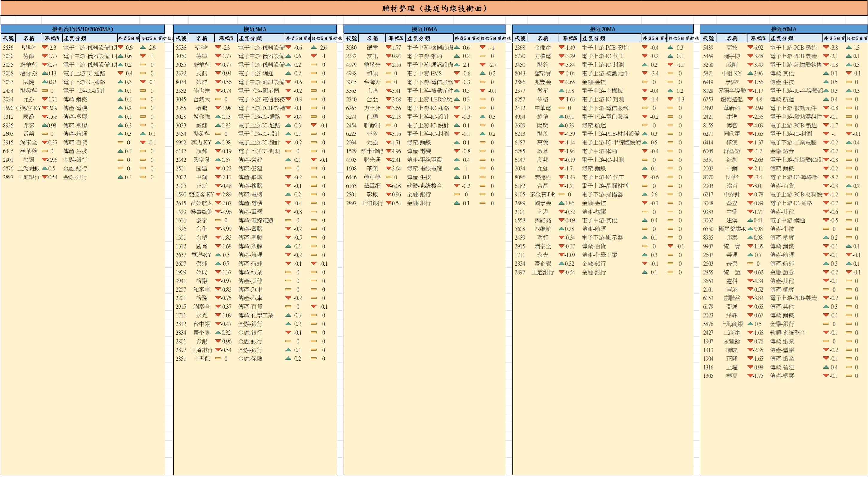Click the down arrow by 華電網 -6.08
Viewport: 868px width, 477px height.
click(x=388, y=186)
